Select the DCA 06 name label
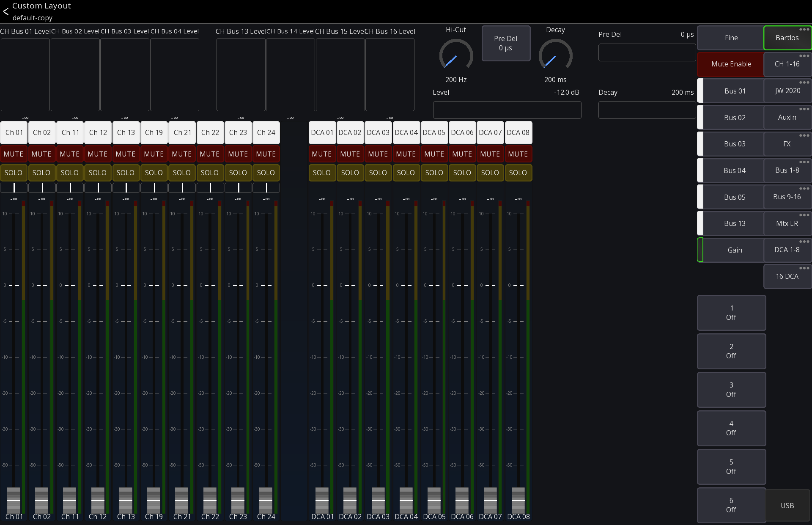This screenshot has width=812, height=525. [x=462, y=132]
